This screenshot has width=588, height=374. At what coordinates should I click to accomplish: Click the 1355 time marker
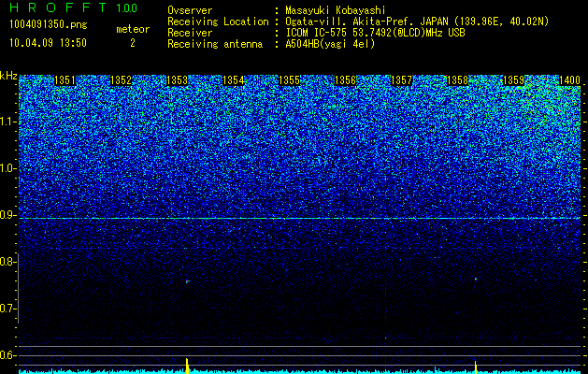coord(290,80)
